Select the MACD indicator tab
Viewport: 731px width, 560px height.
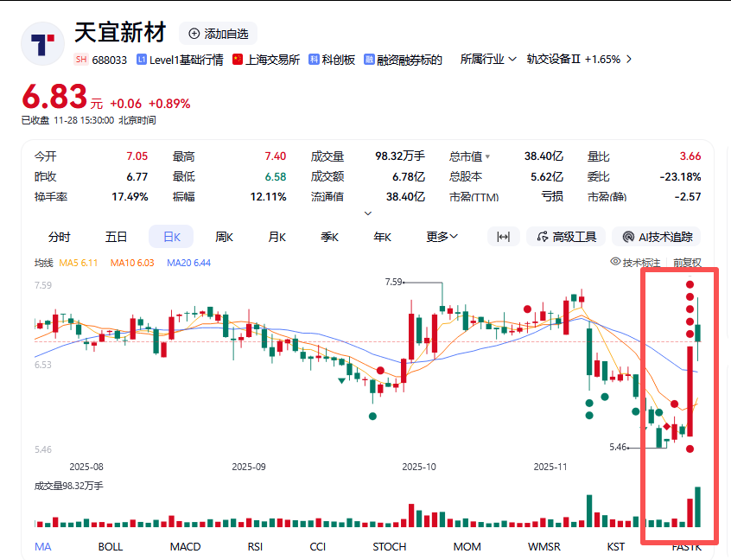pos(185,546)
